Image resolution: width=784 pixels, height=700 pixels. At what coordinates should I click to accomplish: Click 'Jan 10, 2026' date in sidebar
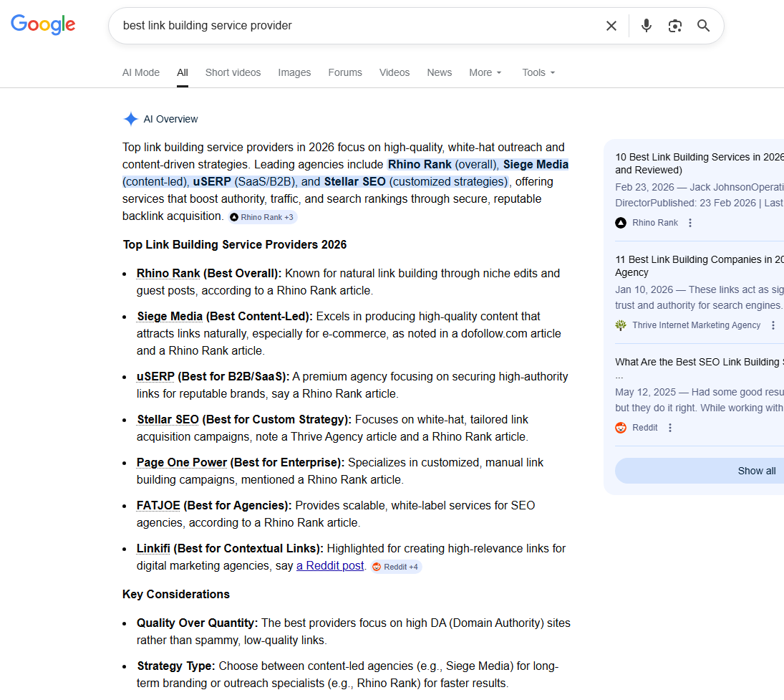(x=644, y=289)
